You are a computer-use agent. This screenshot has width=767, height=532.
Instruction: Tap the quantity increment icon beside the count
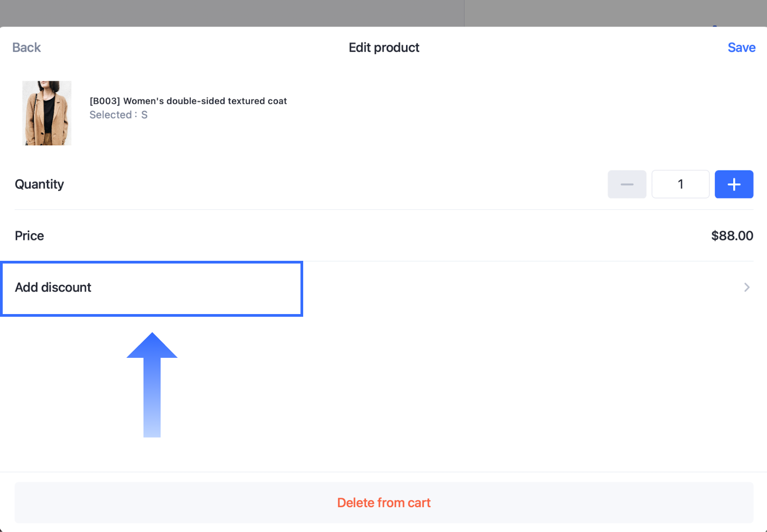point(734,184)
